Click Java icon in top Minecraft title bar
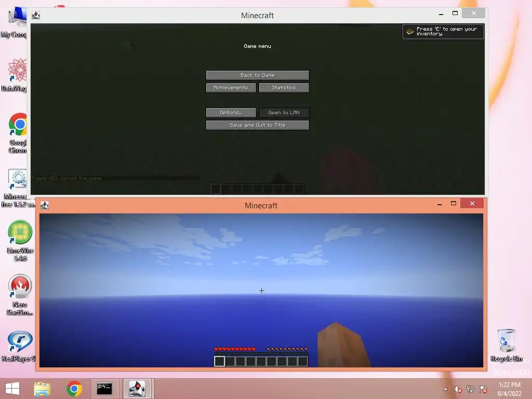This screenshot has width=532, height=399. 36,15
